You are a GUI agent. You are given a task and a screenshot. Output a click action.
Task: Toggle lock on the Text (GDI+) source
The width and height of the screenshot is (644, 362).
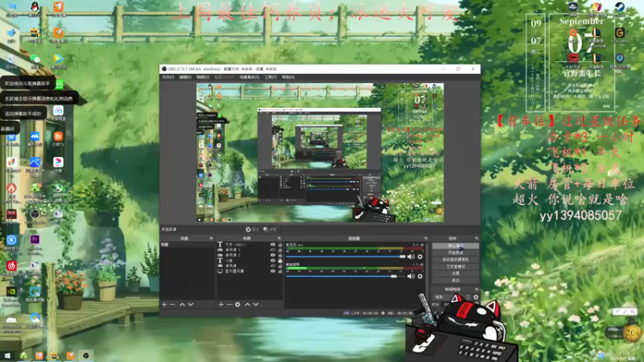pyautogui.click(x=280, y=245)
